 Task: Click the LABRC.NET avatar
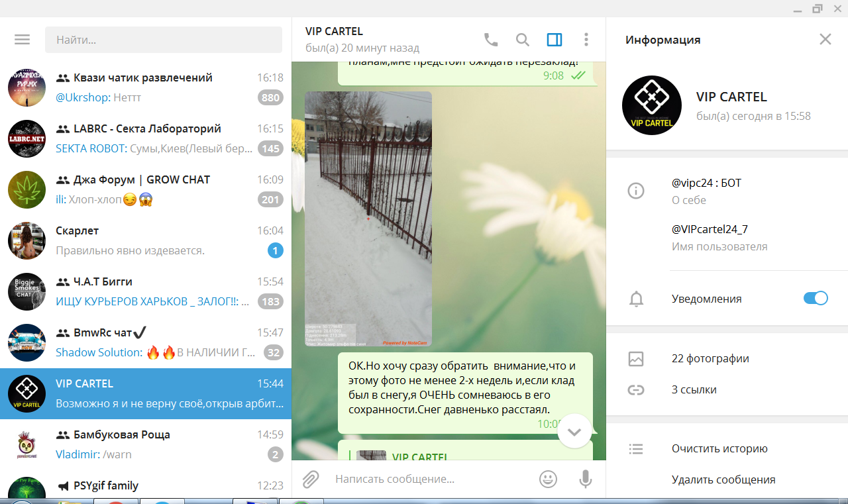tap(26, 138)
